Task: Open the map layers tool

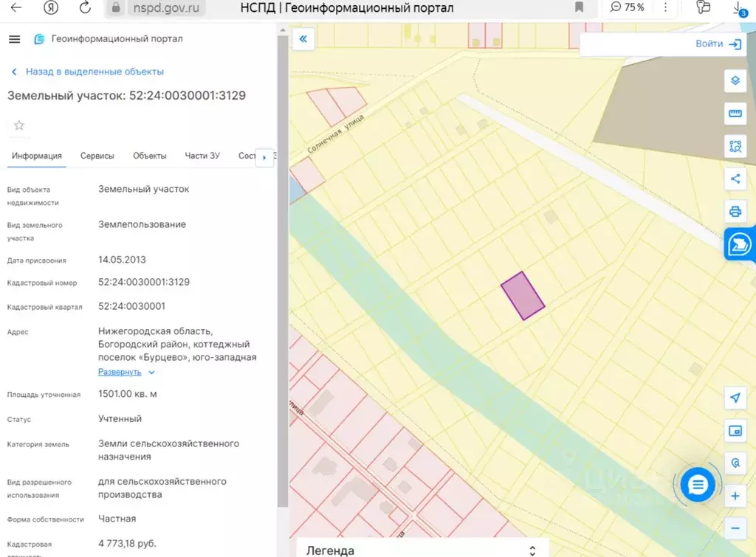Action: coord(735,80)
